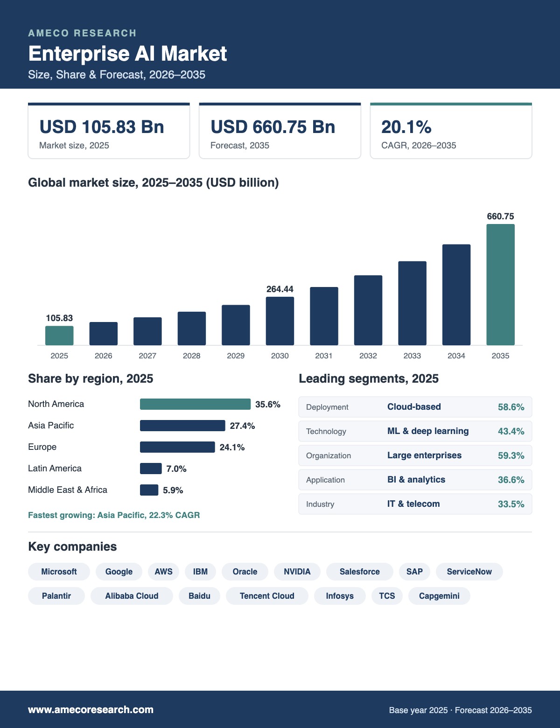Click the 2026 bar in market chart
Viewport: 560px width, 728px height.
[104, 334]
